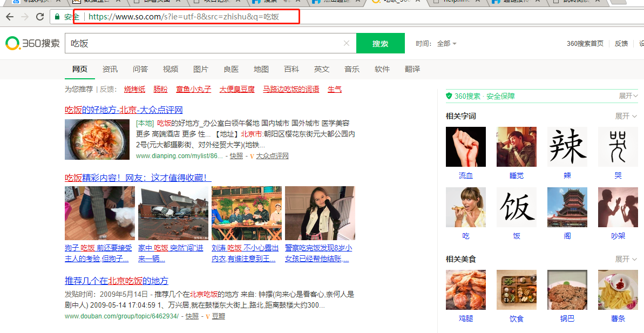
Task: Click the 流血 related word image
Action: (x=466, y=147)
